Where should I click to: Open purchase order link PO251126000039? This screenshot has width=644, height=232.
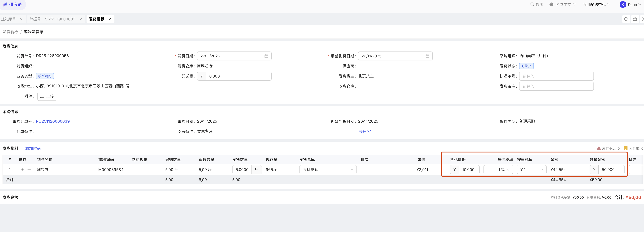53,121
